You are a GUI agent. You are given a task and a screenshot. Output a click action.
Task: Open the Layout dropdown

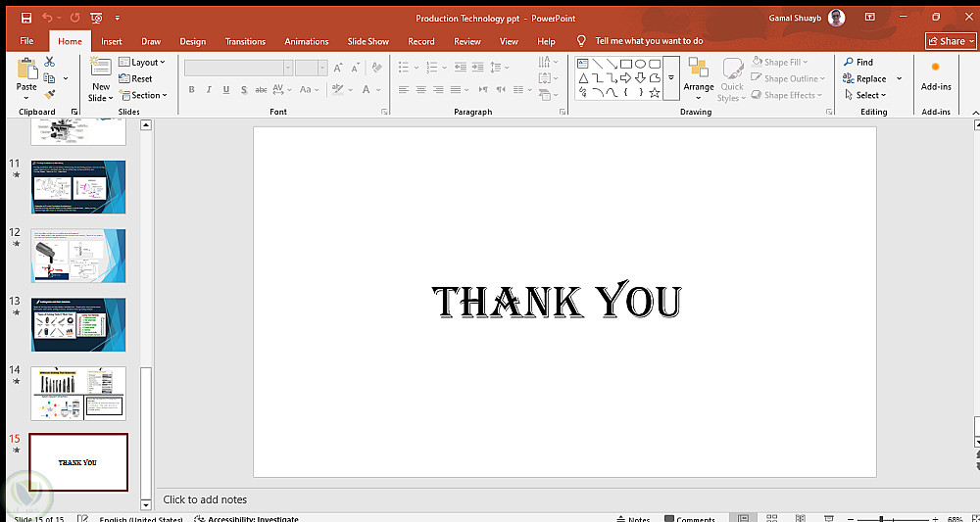142,62
